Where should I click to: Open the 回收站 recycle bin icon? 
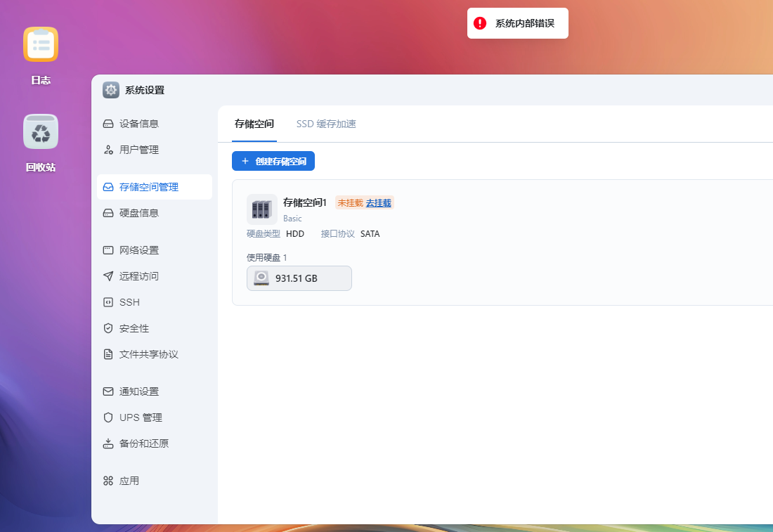[x=41, y=131]
